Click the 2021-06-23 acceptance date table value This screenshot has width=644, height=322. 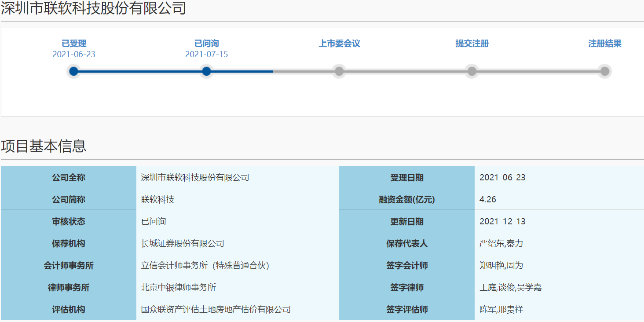(x=502, y=178)
